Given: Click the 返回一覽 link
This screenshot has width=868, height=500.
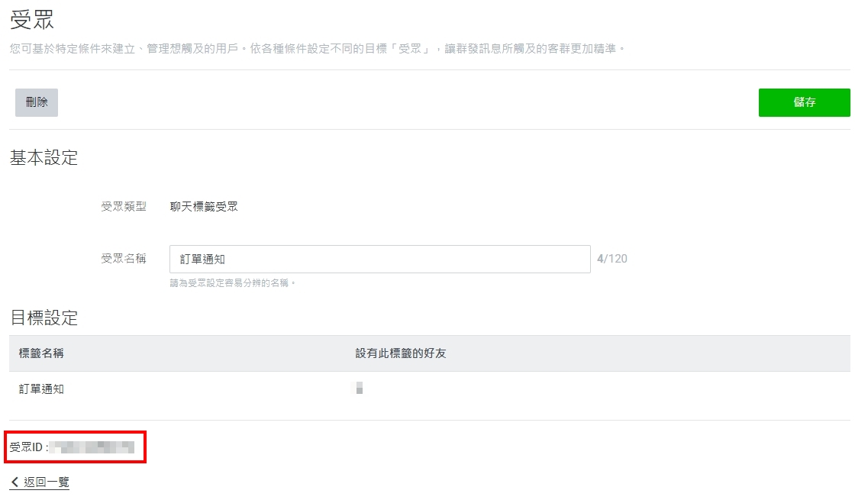Looking at the screenshot, I should tap(46, 482).
